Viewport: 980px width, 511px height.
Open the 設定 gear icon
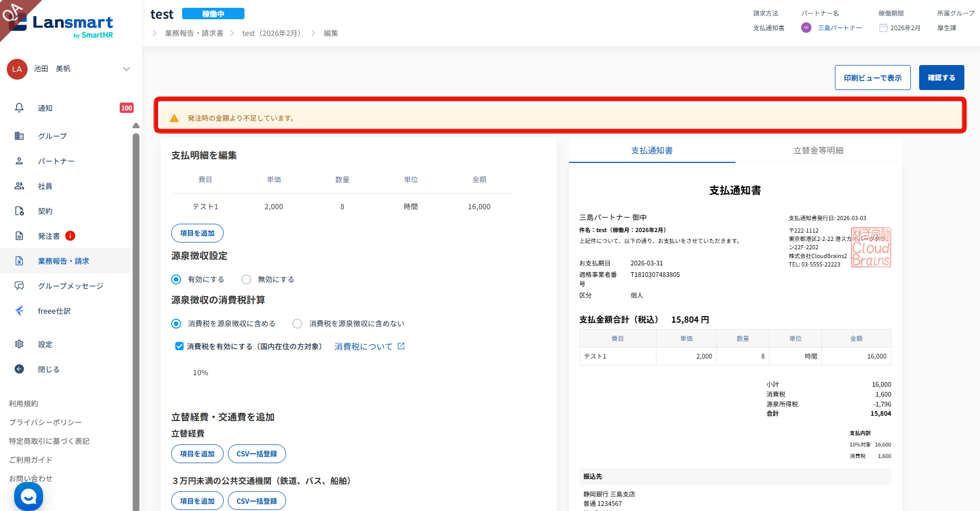click(x=19, y=344)
